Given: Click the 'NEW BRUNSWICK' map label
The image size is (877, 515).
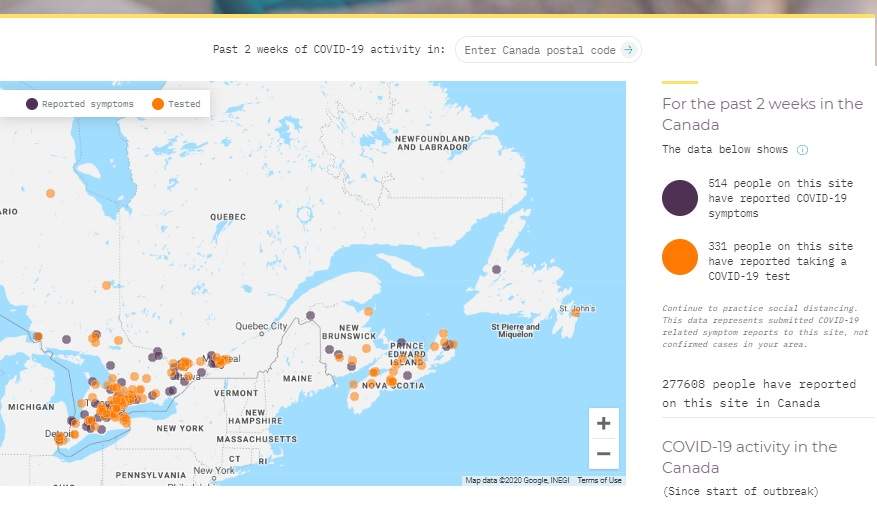Looking at the screenshot, I should 349,332.
